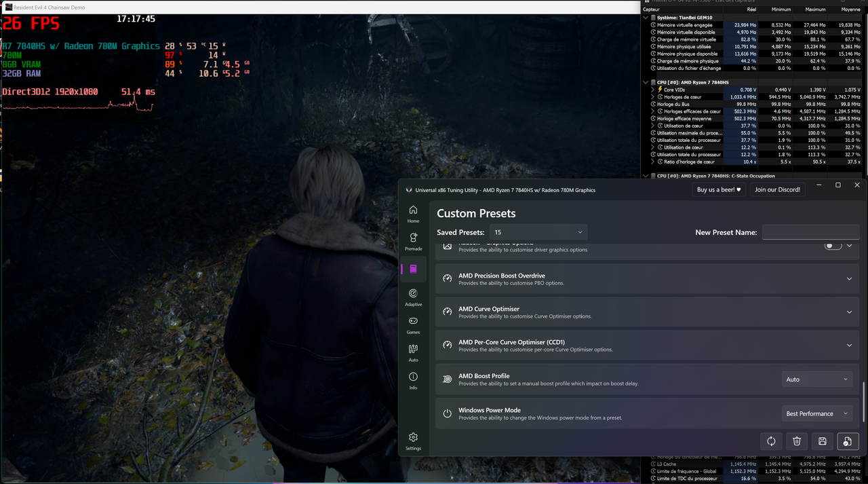Open Windows Power Mode Best Performance dropdown
Screen dimensions: 868x484
816,413
